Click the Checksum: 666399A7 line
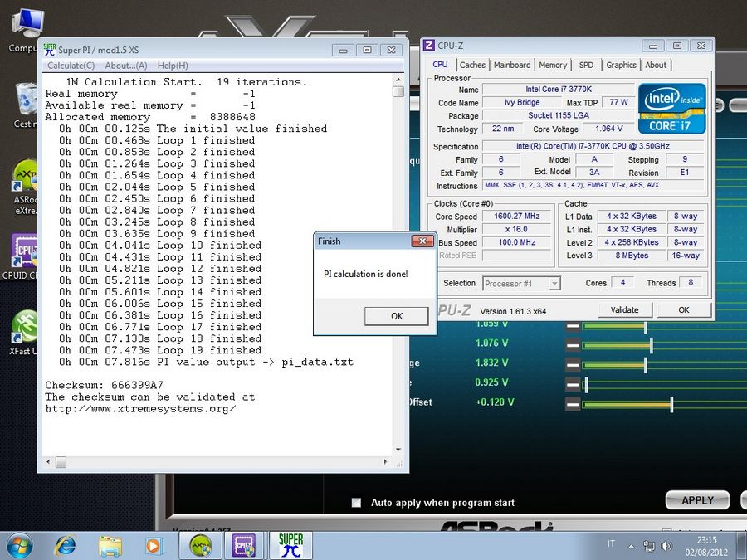This screenshot has height=560, width=747. click(104, 385)
